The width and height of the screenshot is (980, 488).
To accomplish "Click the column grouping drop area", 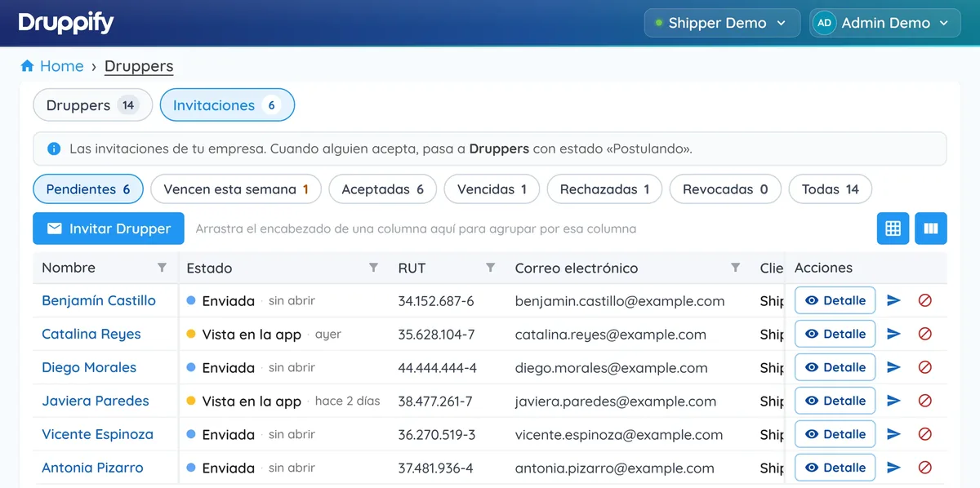I will tap(416, 228).
